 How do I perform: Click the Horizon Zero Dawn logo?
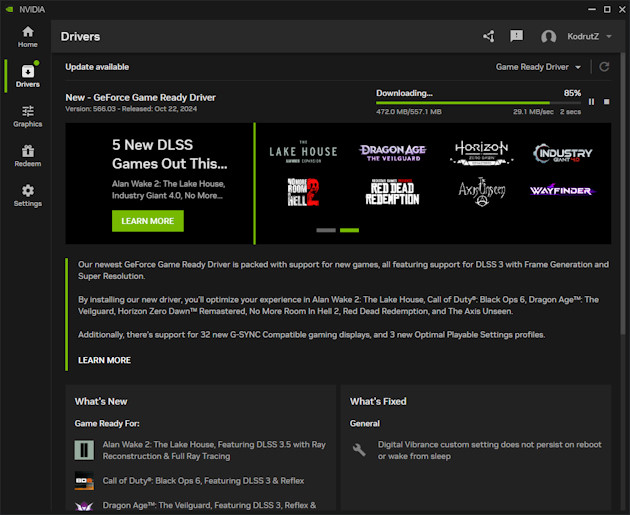481,153
